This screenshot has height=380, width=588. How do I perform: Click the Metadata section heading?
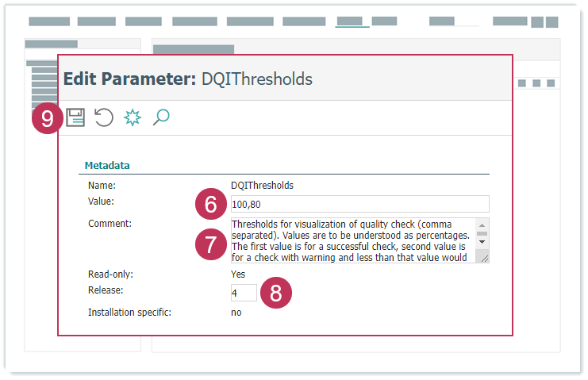click(x=107, y=166)
